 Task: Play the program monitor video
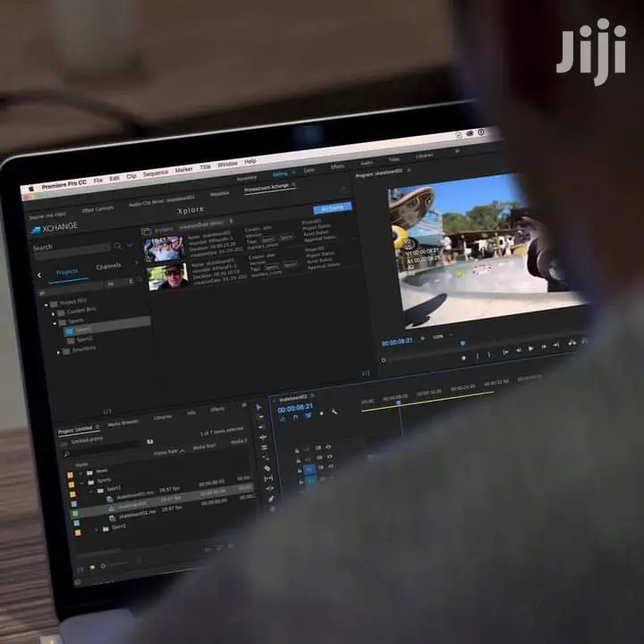[530, 348]
